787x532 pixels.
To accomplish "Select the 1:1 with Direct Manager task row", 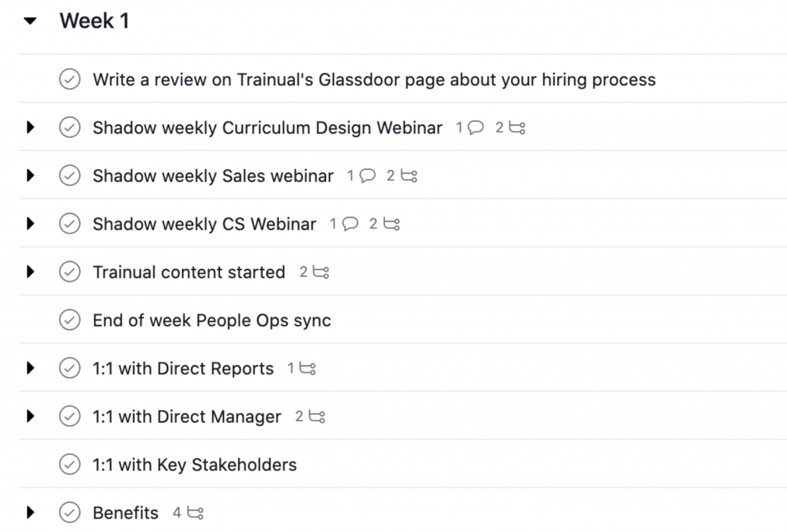I will point(187,416).
